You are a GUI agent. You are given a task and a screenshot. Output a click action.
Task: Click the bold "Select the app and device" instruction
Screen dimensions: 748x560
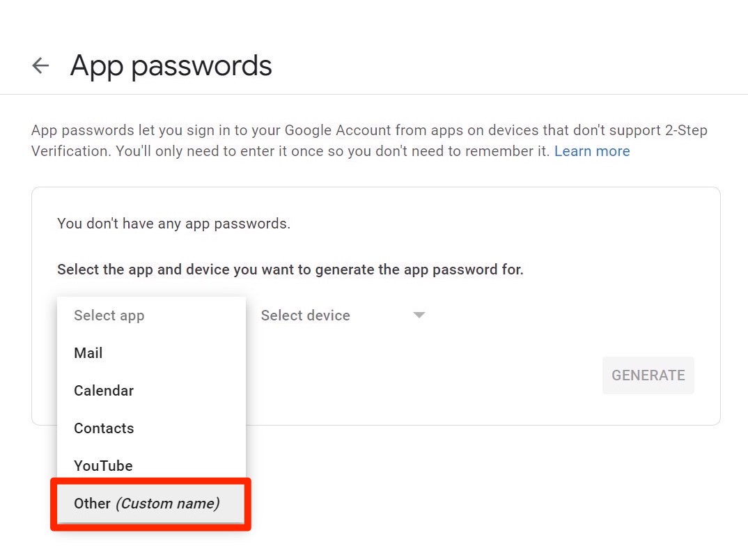pos(290,269)
